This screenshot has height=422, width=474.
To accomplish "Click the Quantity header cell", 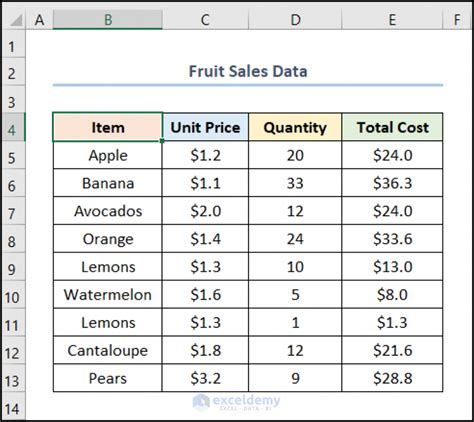I will [295, 127].
